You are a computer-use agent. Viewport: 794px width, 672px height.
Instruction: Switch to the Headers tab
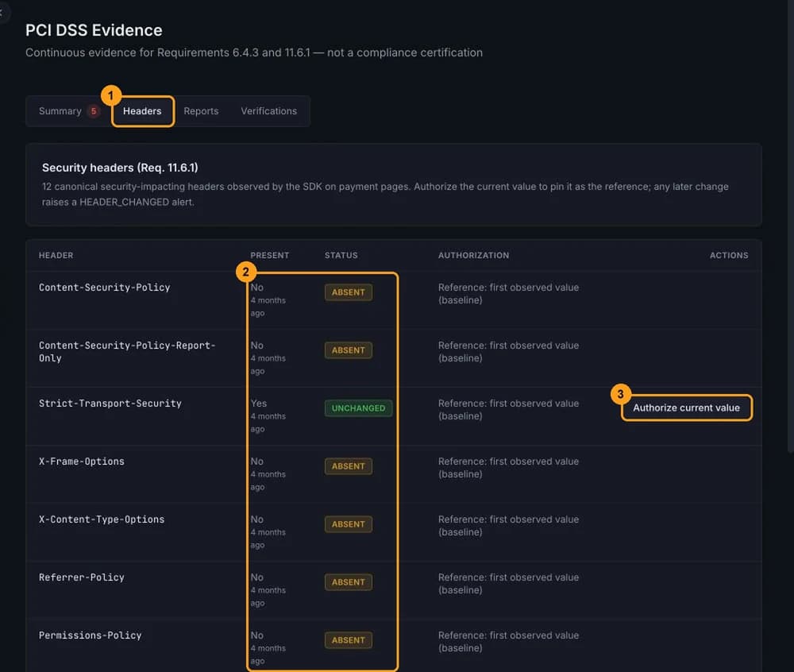pyautogui.click(x=142, y=111)
